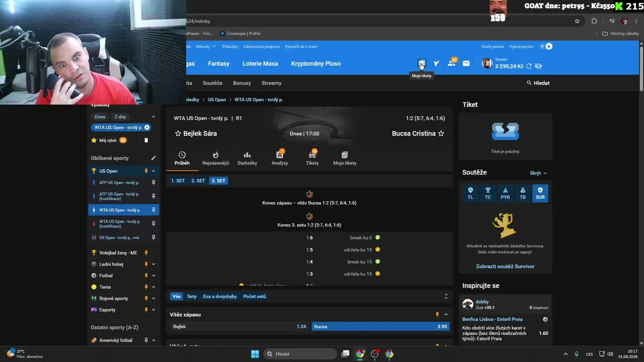Select the Analýzy tab
The height and width of the screenshot is (362, 644).
tap(280, 158)
